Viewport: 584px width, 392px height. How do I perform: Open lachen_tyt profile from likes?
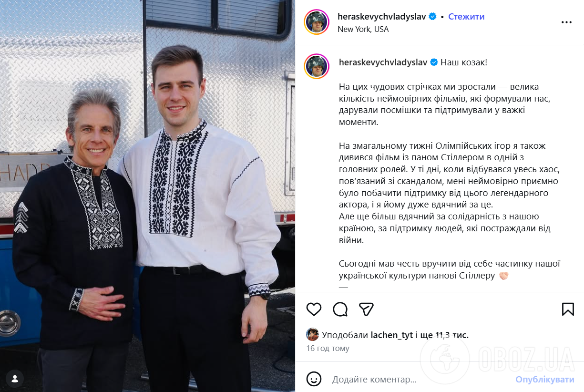click(392, 335)
